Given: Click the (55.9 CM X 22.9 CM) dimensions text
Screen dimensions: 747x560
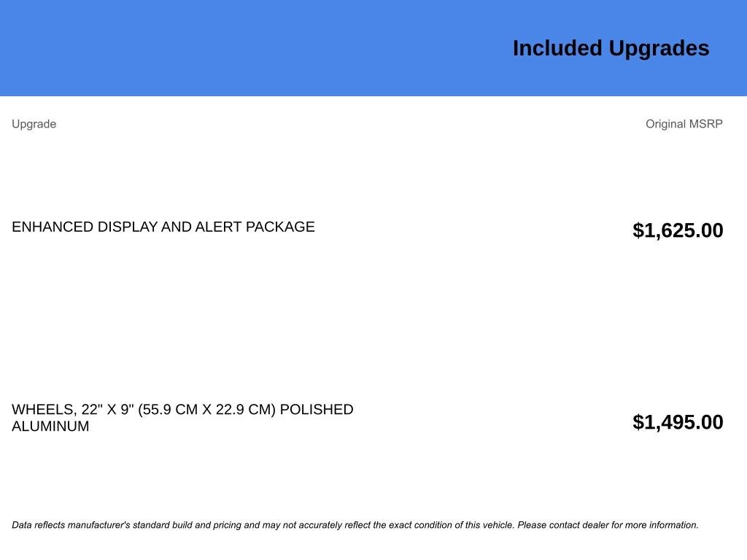Looking at the screenshot, I should pos(206,410).
